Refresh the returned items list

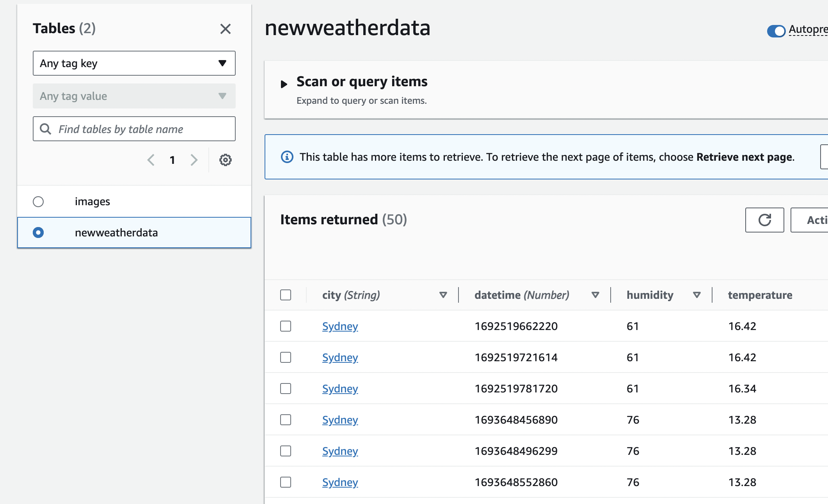[x=764, y=220]
